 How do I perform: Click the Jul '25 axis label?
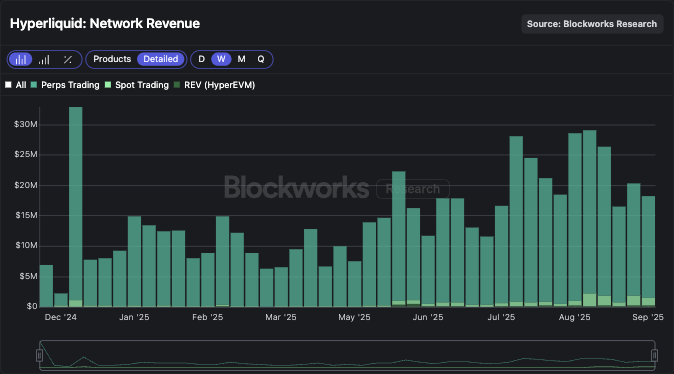(501, 317)
